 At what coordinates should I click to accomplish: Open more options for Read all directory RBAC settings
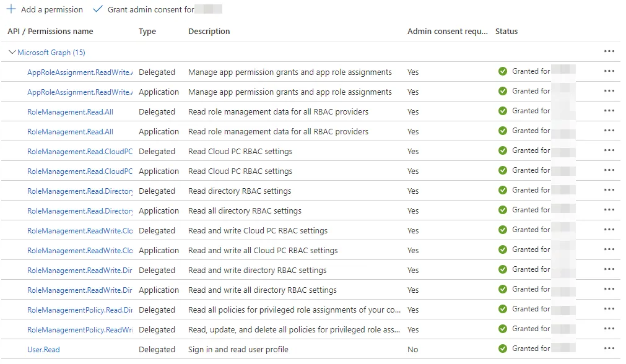tap(609, 210)
